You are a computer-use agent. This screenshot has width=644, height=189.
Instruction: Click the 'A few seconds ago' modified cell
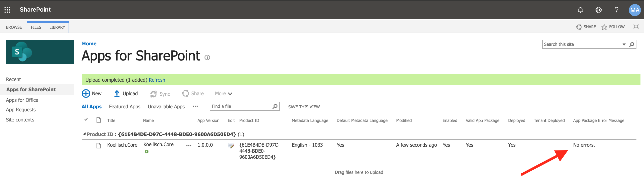pyautogui.click(x=416, y=145)
